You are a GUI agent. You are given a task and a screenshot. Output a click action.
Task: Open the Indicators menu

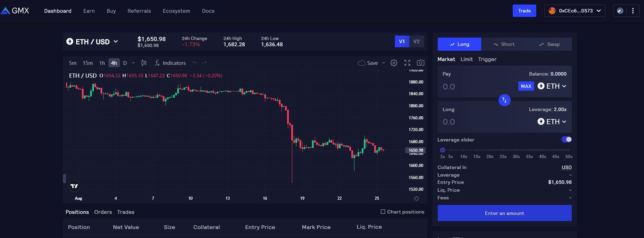point(170,63)
